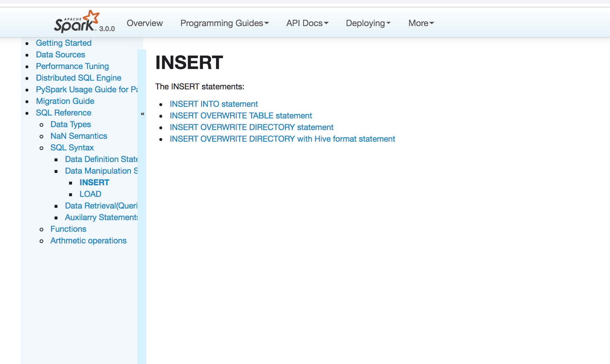Viewport: 610px width, 364px height.
Task: Open INSERT OVERWRITE TABLE statement link
Action: tap(241, 116)
